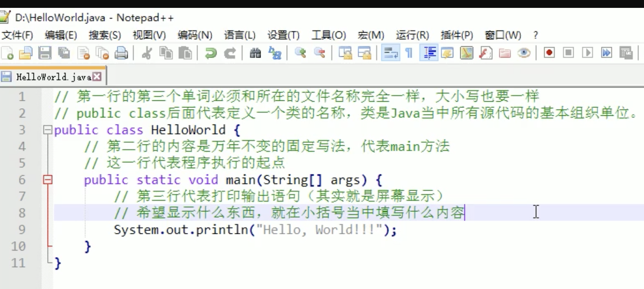Start macro recording with the red dot
The image size is (644, 289).
(x=549, y=53)
